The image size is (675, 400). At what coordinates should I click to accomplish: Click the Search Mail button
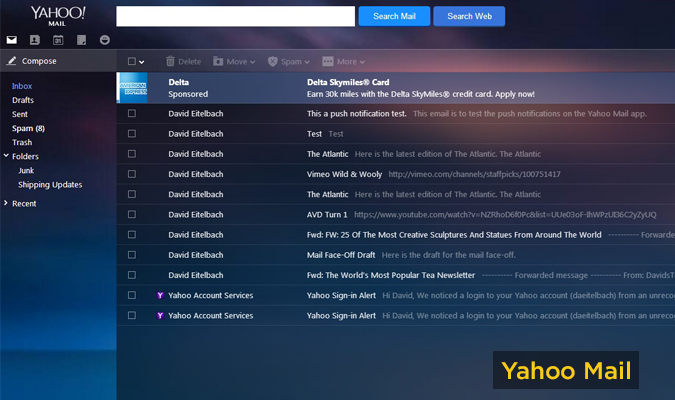tap(394, 16)
